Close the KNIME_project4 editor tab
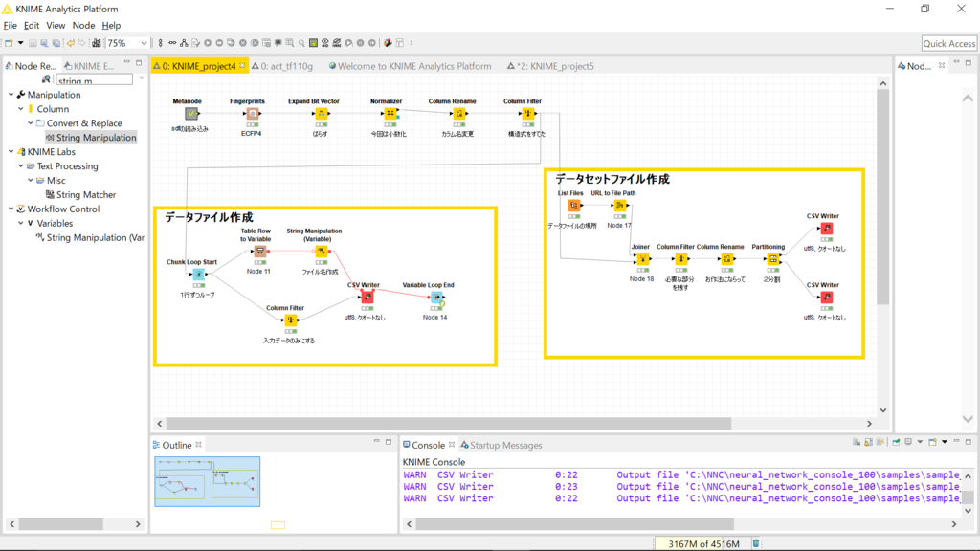This screenshot has width=980, height=551. [242, 66]
